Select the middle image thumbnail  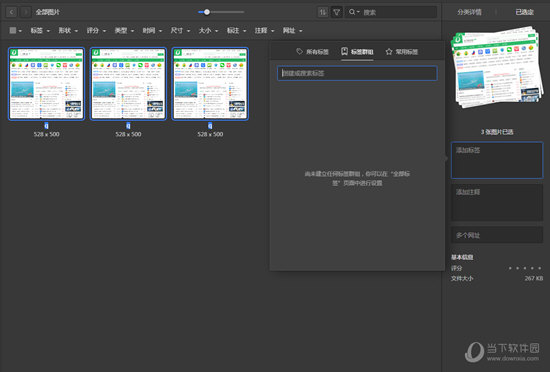(128, 84)
